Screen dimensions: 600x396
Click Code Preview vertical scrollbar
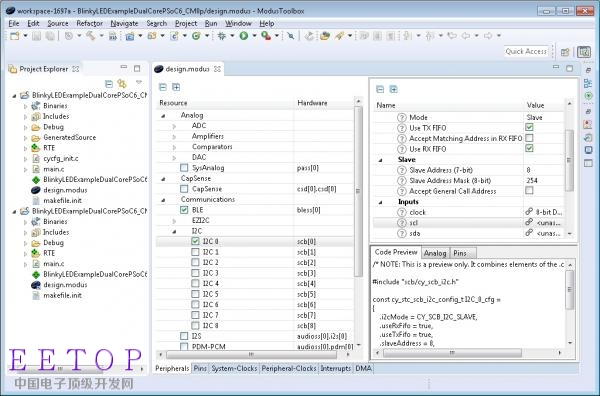click(569, 290)
